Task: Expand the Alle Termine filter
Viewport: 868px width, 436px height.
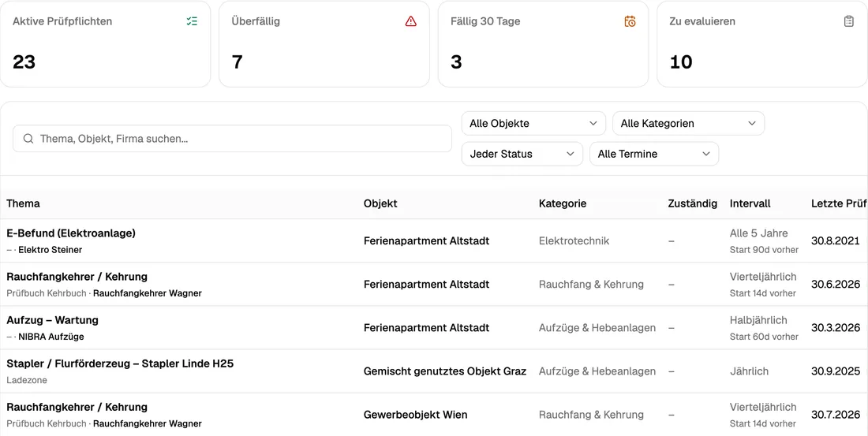Action: pyautogui.click(x=654, y=154)
